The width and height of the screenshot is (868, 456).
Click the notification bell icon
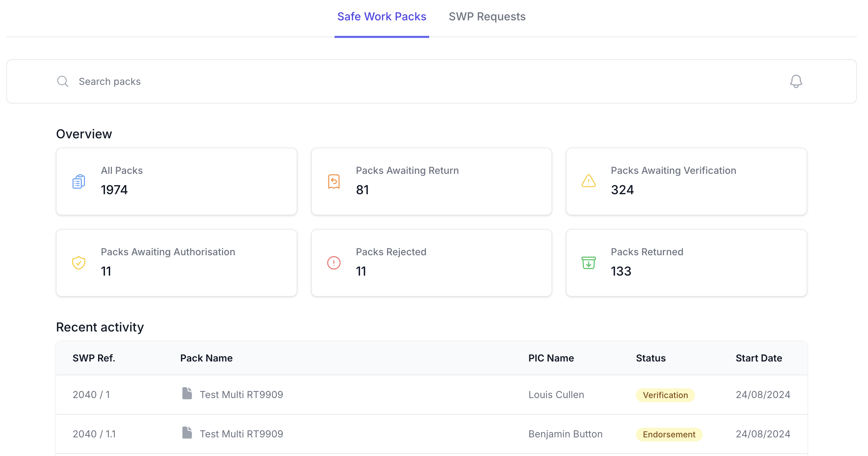click(796, 81)
